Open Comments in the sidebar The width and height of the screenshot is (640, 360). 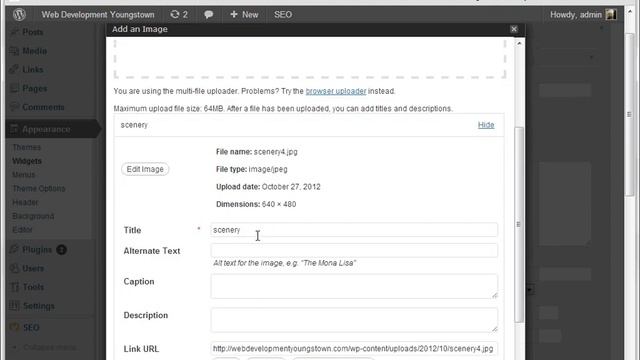[43, 107]
